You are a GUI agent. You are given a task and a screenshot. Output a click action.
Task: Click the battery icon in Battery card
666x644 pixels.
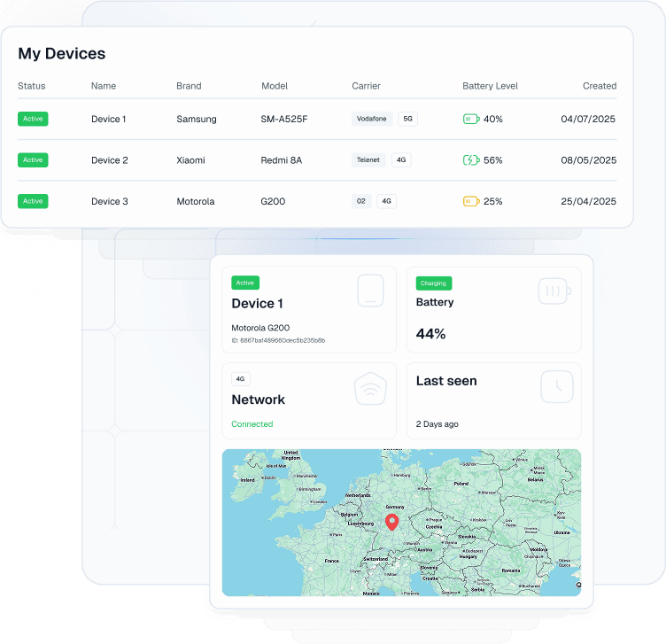point(554,291)
